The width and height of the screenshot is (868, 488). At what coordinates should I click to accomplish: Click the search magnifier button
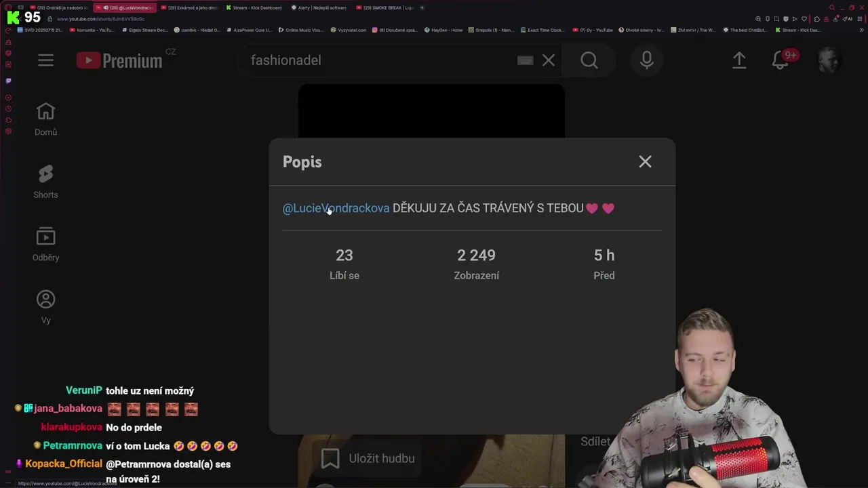coord(589,60)
